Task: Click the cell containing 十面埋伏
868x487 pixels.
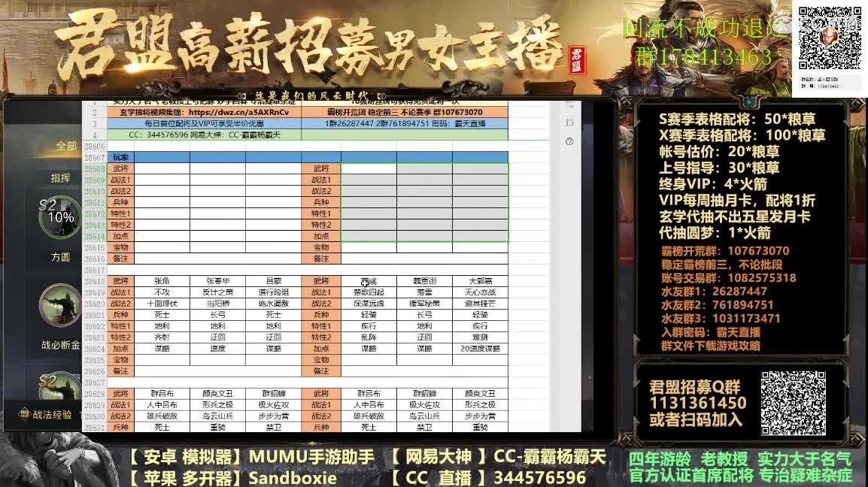Action: pos(162,304)
